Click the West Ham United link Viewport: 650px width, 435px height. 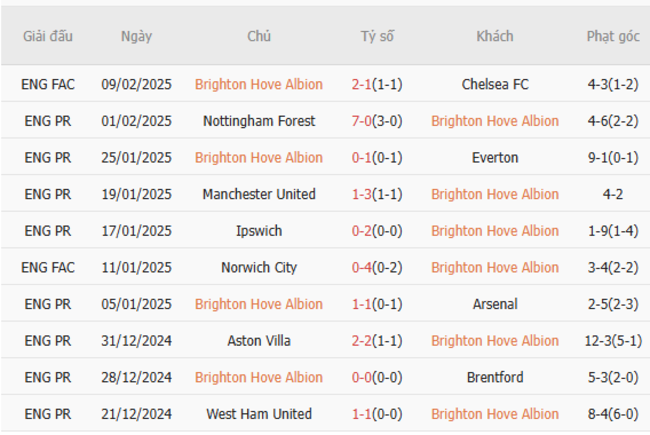259,414
